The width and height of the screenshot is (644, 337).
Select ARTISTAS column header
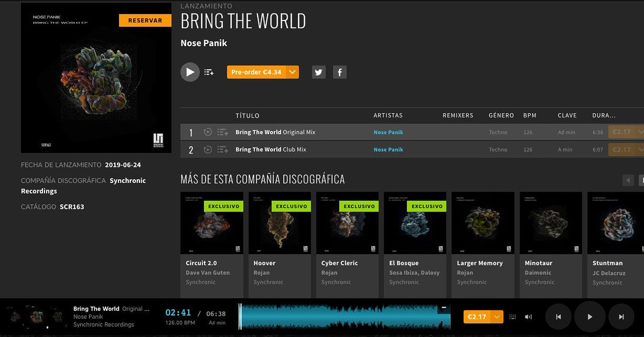(x=388, y=115)
